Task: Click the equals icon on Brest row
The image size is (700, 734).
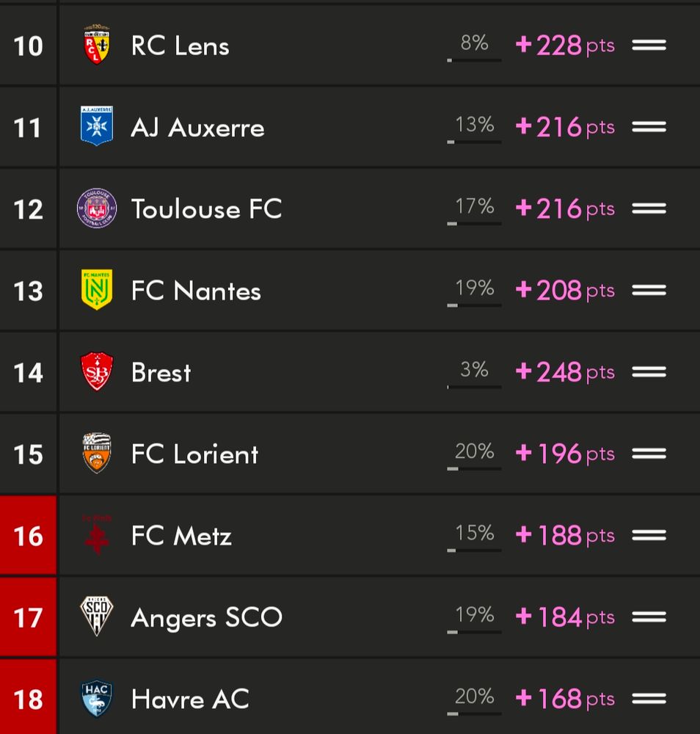Action: [x=649, y=371]
